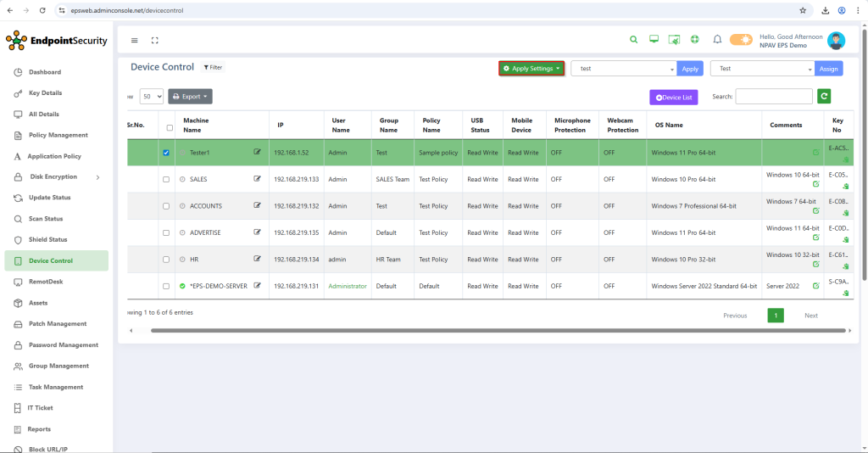Click the green refresh button beside Search
This screenshot has height=453, width=868.
click(x=824, y=97)
